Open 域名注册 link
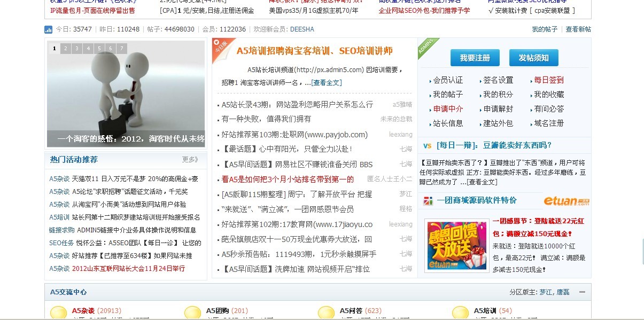Image resolution: width=644 pixels, height=320 pixels. [549, 123]
